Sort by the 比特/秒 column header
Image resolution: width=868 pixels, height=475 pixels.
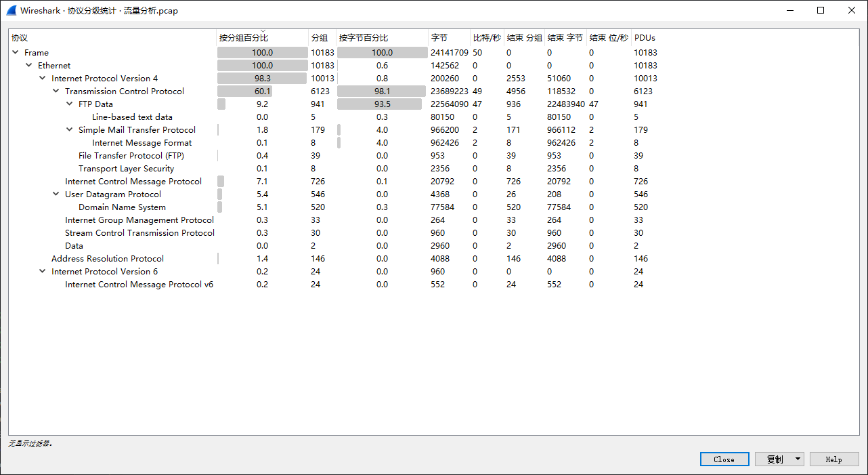487,38
